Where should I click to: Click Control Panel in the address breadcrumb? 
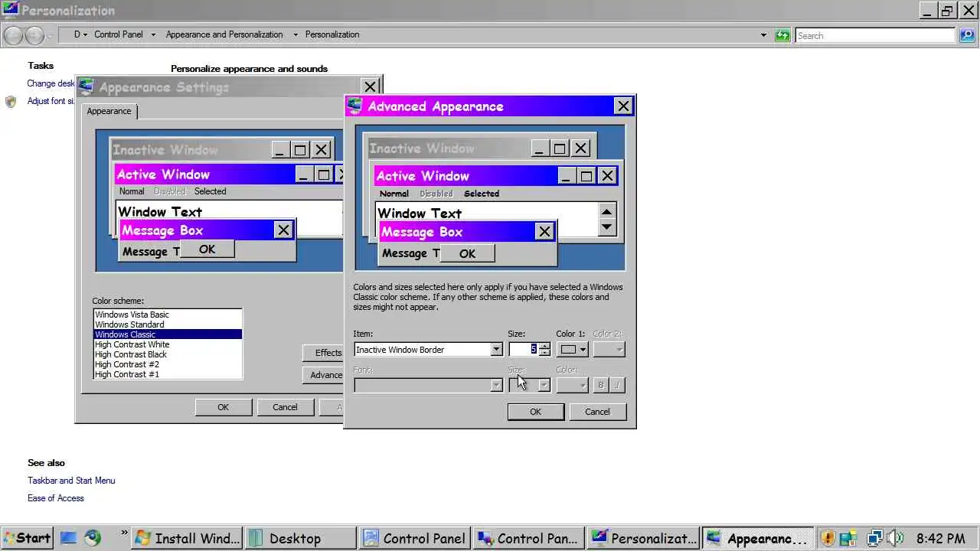click(119, 34)
